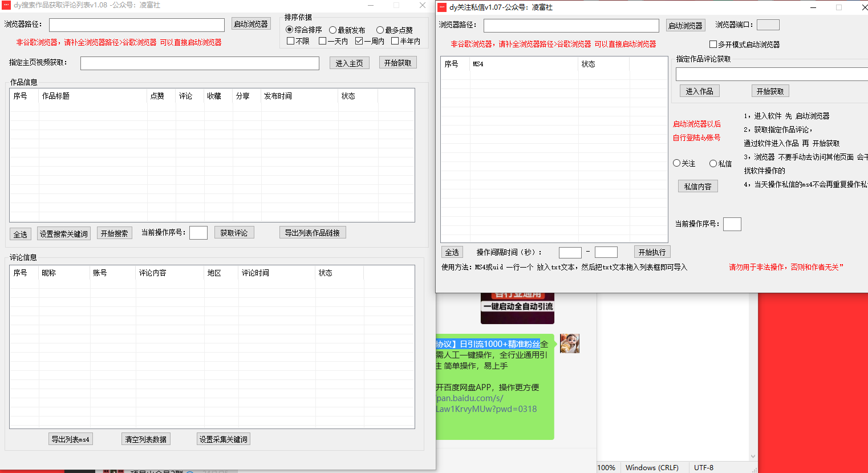The width and height of the screenshot is (868, 473).
Task: Click 开始获取 next to 进入主页
Action: point(398,63)
